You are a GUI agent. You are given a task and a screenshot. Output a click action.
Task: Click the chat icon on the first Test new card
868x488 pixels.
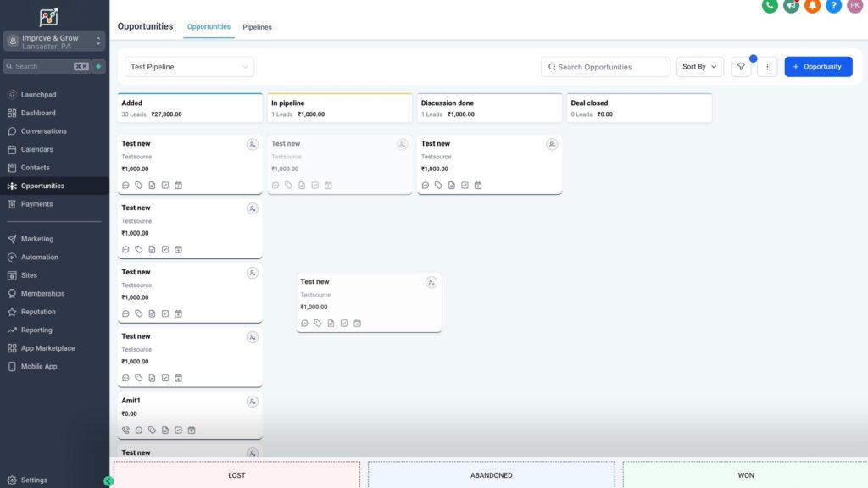click(x=125, y=185)
